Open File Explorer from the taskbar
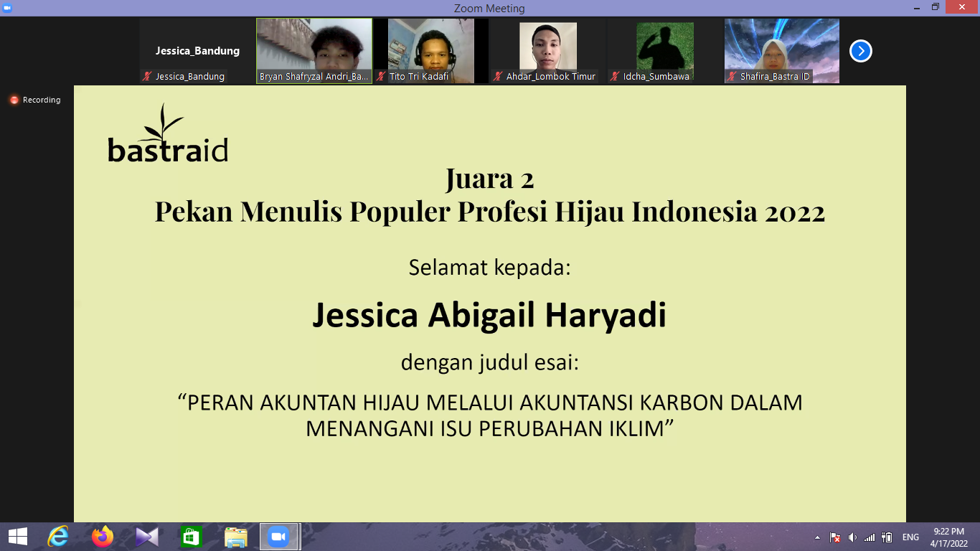This screenshot has height=551, width=980. (234, 536)
